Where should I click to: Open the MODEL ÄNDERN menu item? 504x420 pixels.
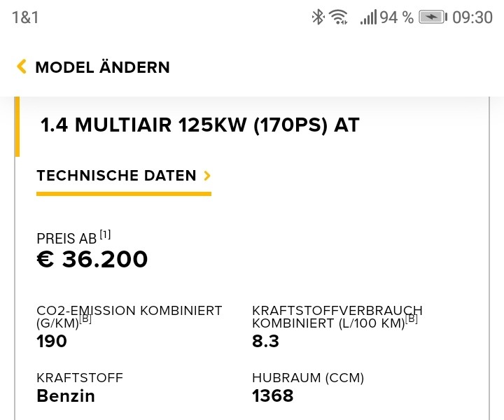coord(102,67)
